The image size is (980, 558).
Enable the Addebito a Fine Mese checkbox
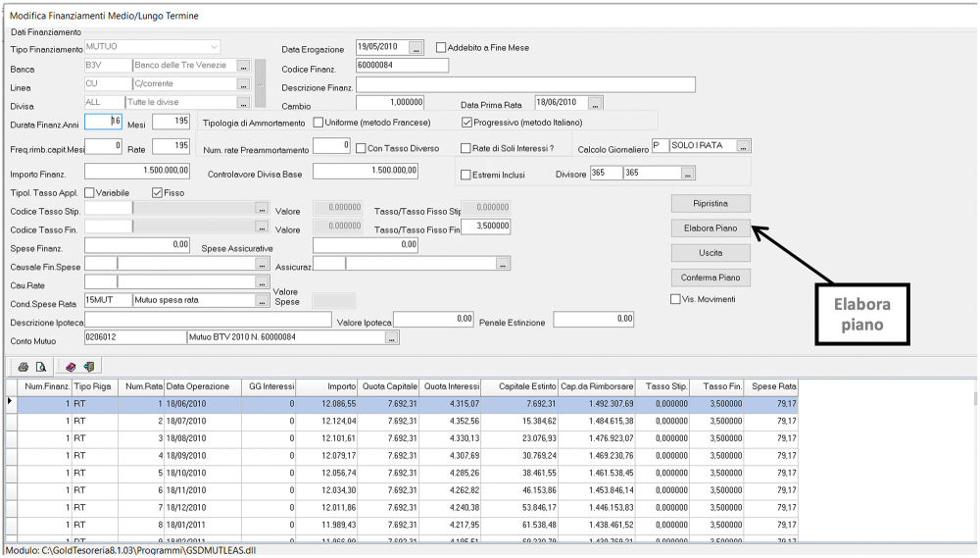tap(441, 47)
